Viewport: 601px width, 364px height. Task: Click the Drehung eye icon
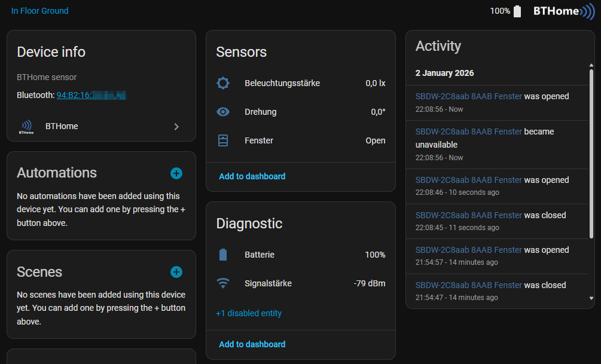point(223,112)
